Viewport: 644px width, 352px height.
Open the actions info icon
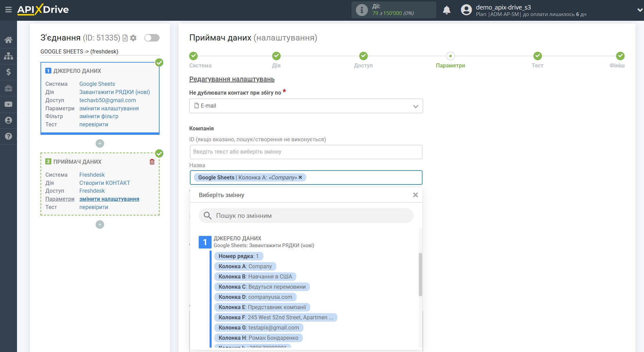pyautogui.click(x=362, y=10)
